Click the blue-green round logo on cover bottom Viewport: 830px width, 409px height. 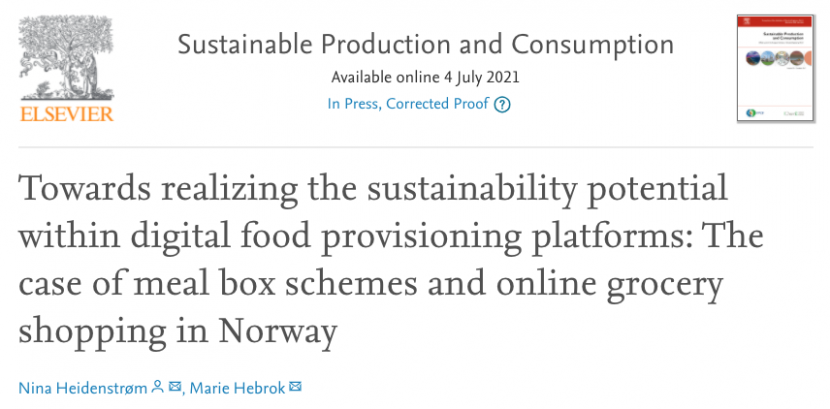(751, 113)
